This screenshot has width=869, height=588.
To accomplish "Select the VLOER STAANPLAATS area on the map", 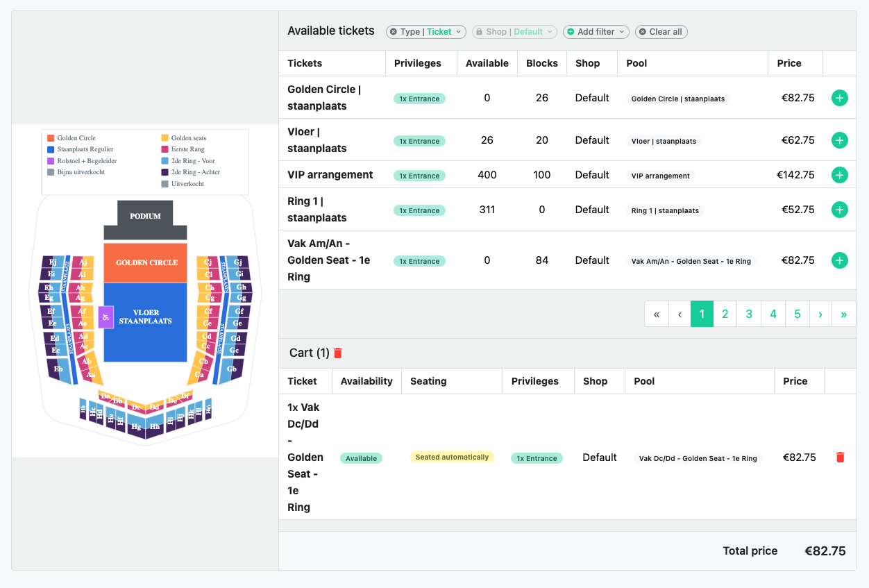I will (146, 321).
